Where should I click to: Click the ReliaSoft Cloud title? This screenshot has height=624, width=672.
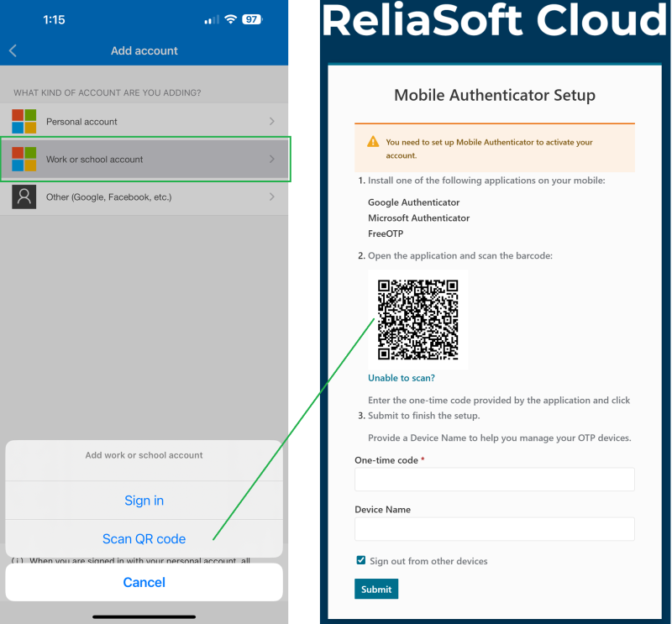point(495,20)
